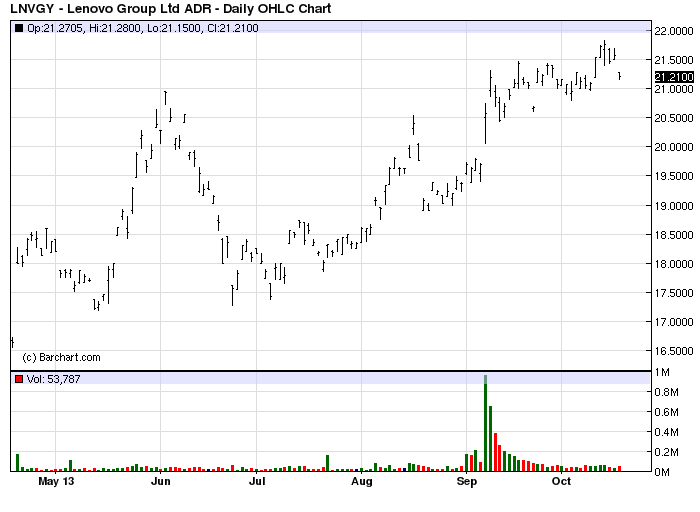Click the 17.5000 price axis label
This screenshot has height=512, width=700.
point(674,293)
